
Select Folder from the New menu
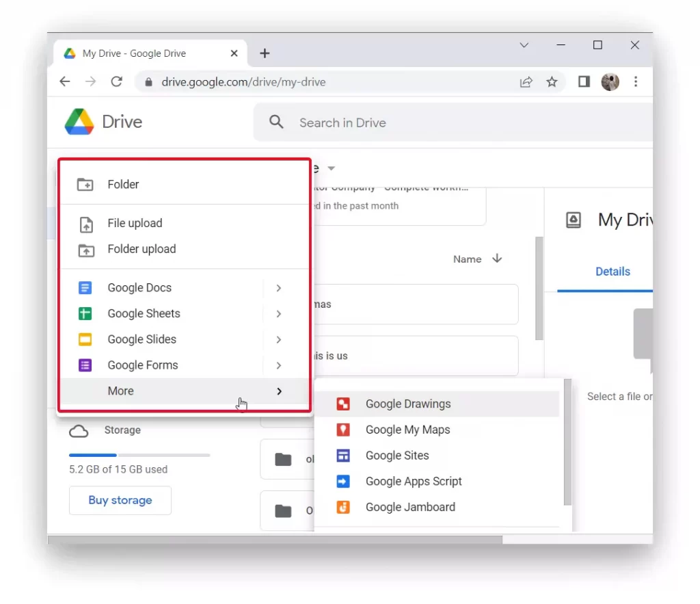pyautogui.click(x=185, y=185)
